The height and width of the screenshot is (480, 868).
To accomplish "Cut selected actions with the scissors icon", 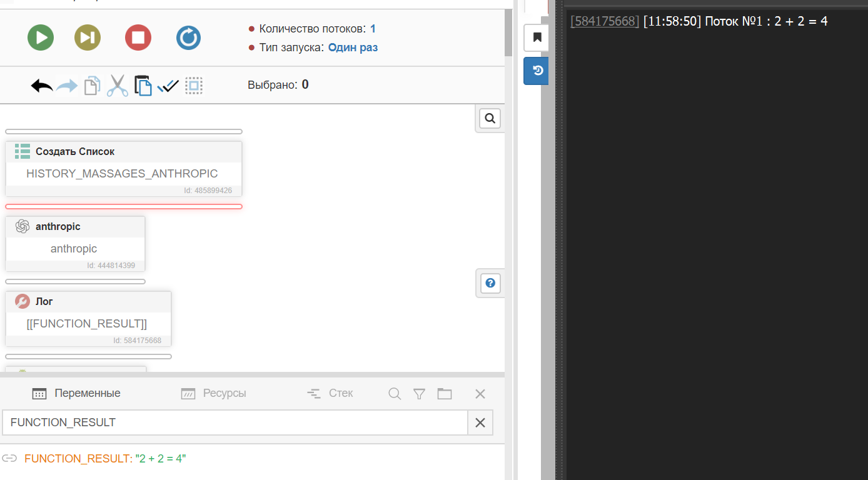I will click(x=117, y=86).
